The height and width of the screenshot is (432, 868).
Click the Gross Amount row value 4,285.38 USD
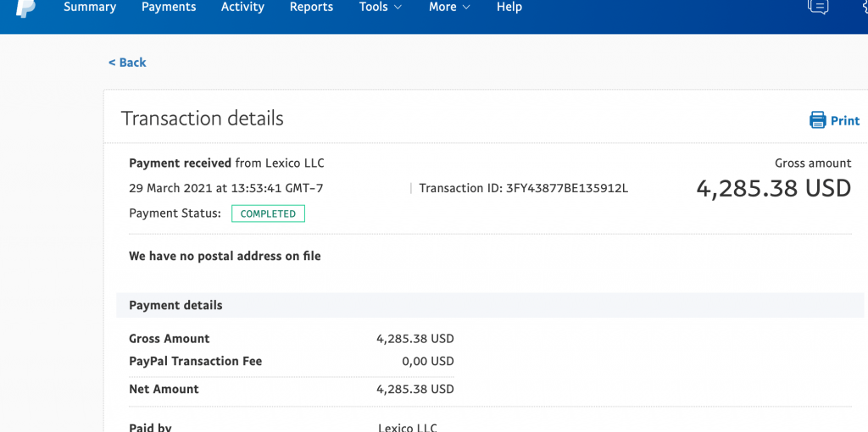point(415,339)
